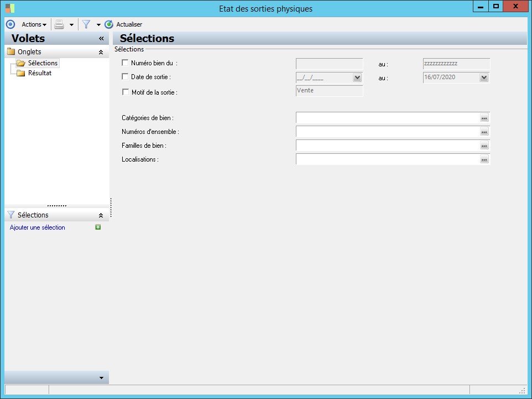The width and height of the screenshot is (532, 399).
Task: Click the funnel icon in Sélections panel header
Action: click(11, 215)
